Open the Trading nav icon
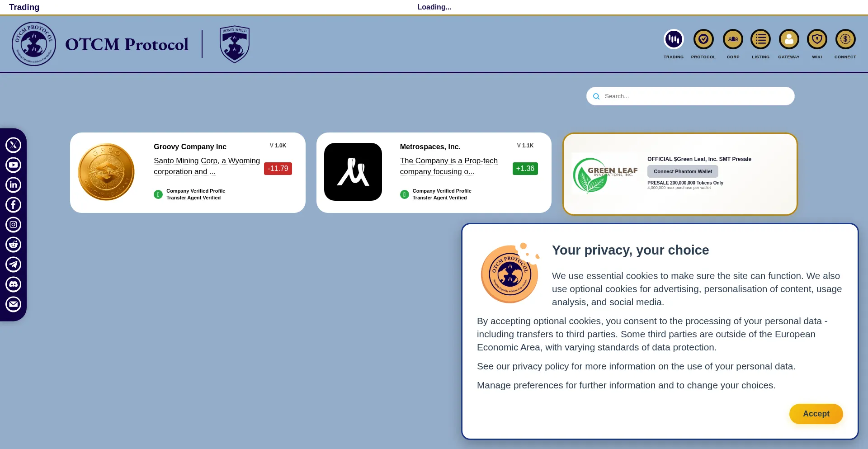 click(x=674, y=39)
